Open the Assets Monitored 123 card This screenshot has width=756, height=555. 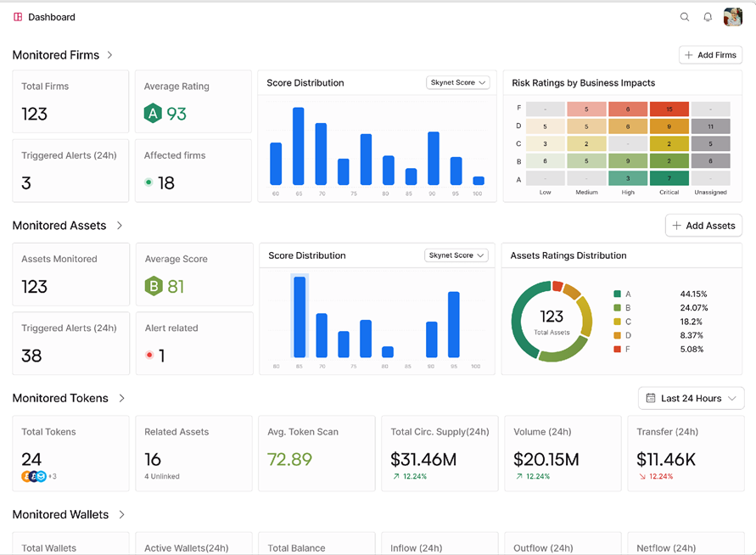pos(71,274)
